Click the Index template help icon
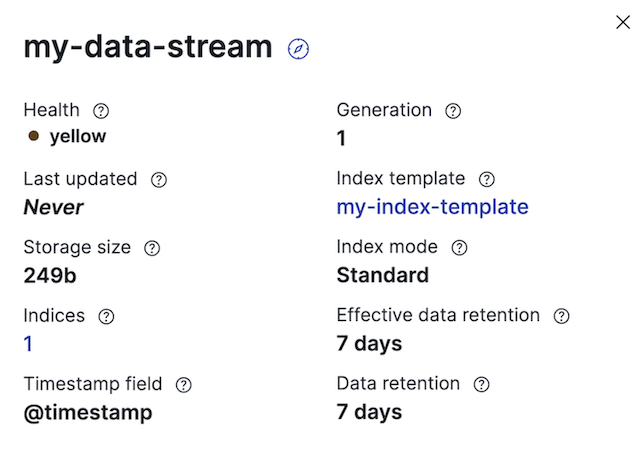The height and width of the screenshot is (467, 640). pos(487,180)
